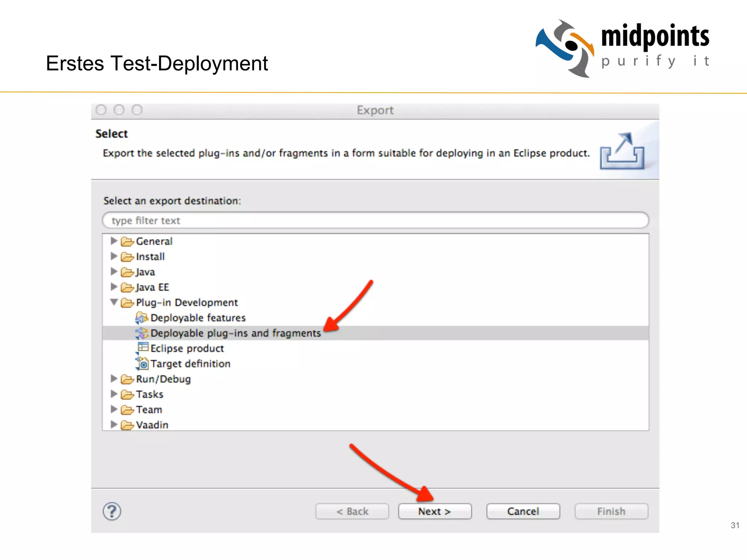Screen dimensions: 747x560
Task: Select the General tree label
Action: pos(154,241)
